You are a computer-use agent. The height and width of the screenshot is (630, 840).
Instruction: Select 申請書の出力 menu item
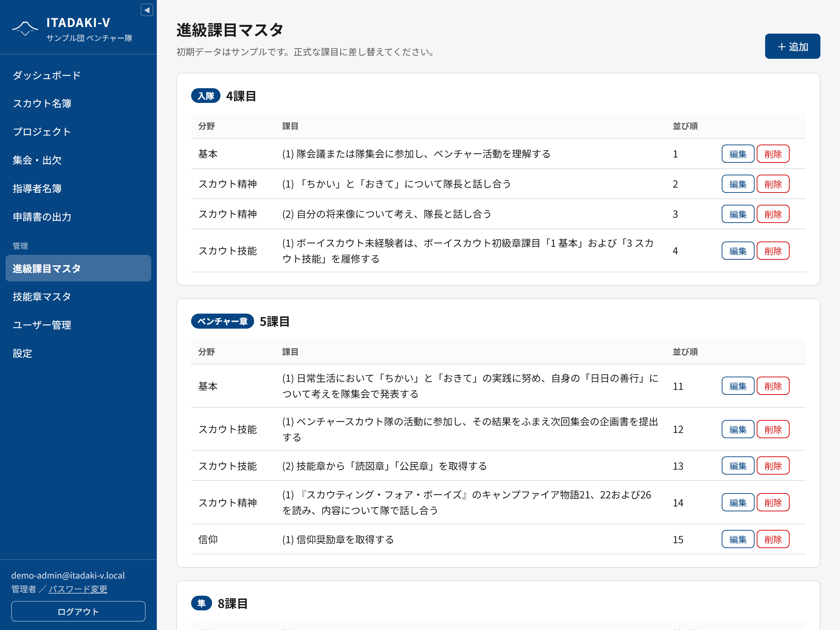(x=78, y=217)
